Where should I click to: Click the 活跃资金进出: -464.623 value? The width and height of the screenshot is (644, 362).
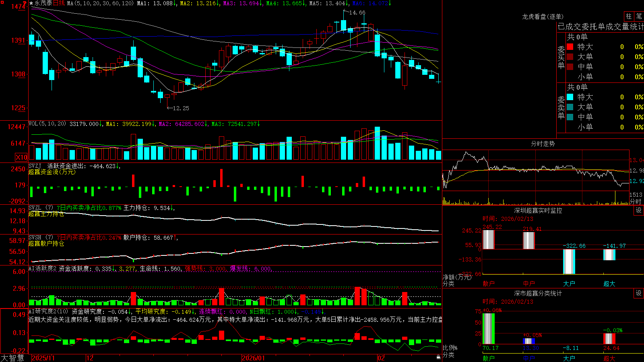click(x=83, y=166)
